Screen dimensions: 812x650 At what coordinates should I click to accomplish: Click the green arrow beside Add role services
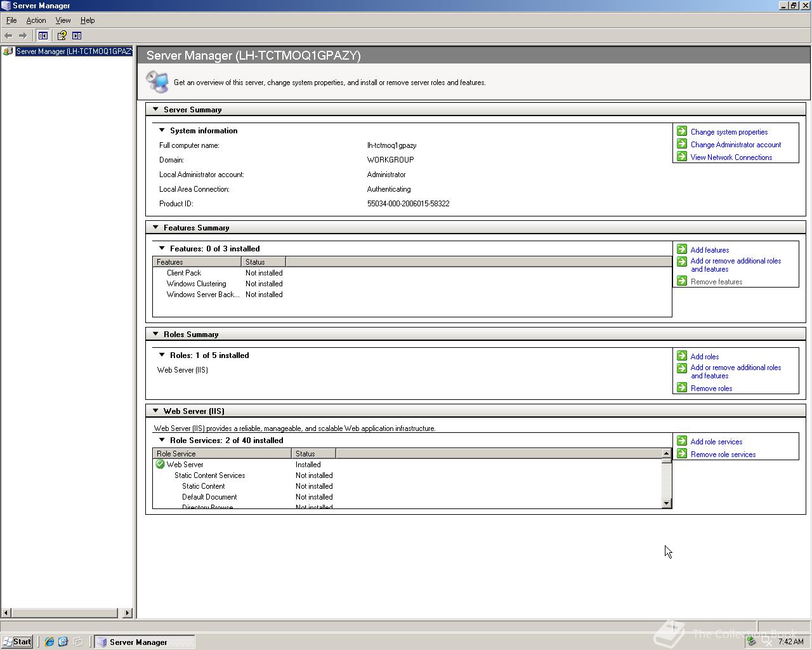682,441
